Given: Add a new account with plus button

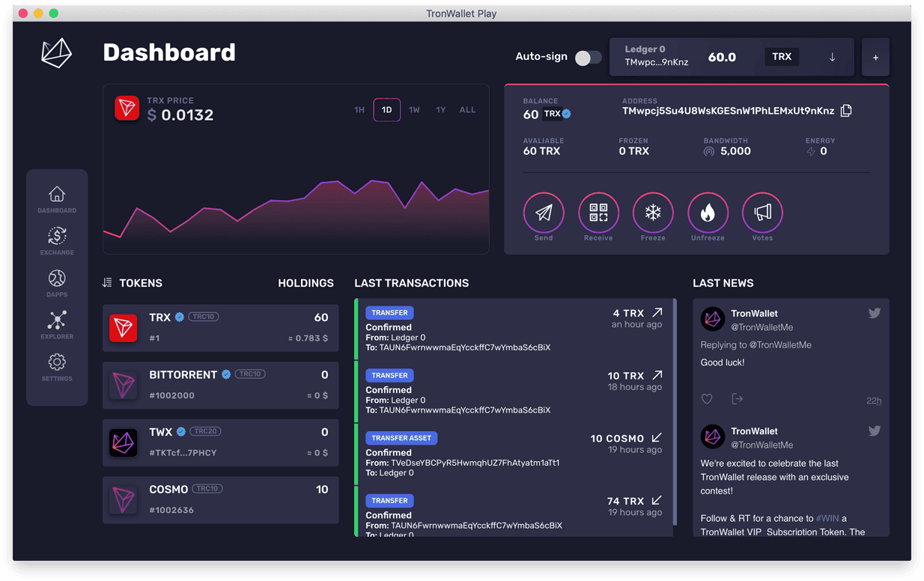Looking at the screenshot, I should click(875, 57).
